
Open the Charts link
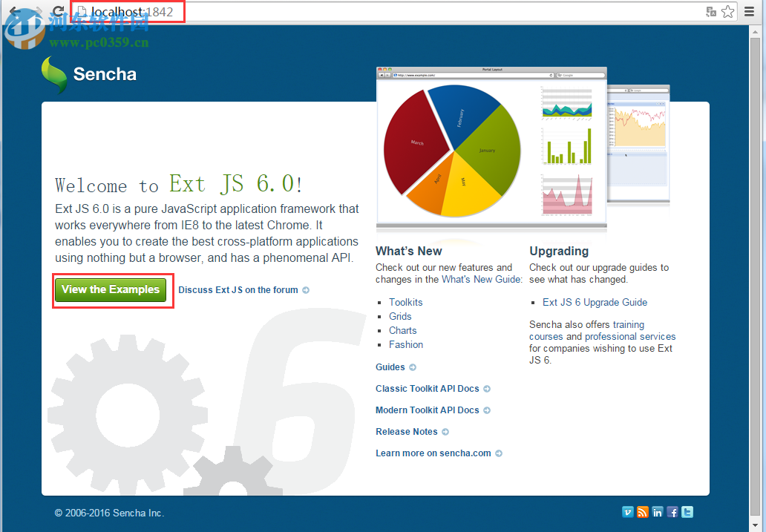[402, 330]
